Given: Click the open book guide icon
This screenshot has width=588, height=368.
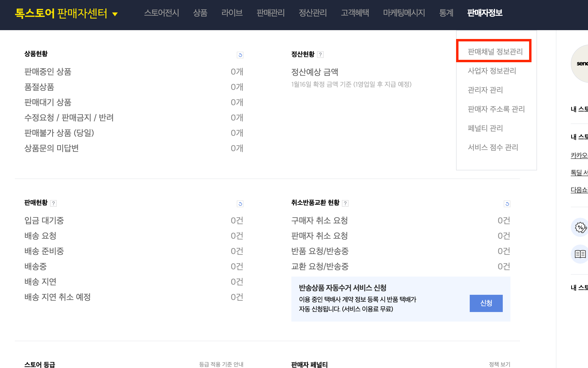Looking at the screenshot, I should coord(580,254).
